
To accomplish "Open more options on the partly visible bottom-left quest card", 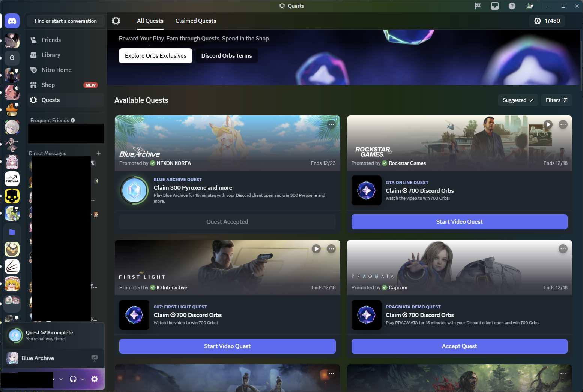I will (x=331, y=373).
